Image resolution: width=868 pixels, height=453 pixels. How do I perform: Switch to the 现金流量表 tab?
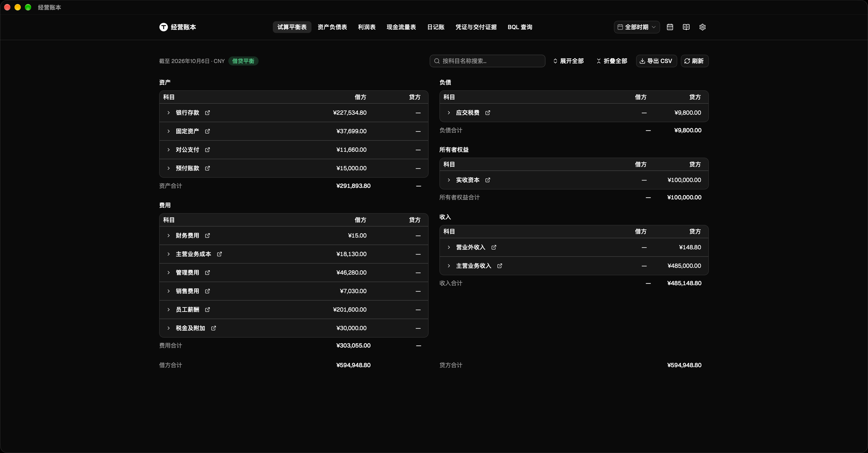(401, 27)
